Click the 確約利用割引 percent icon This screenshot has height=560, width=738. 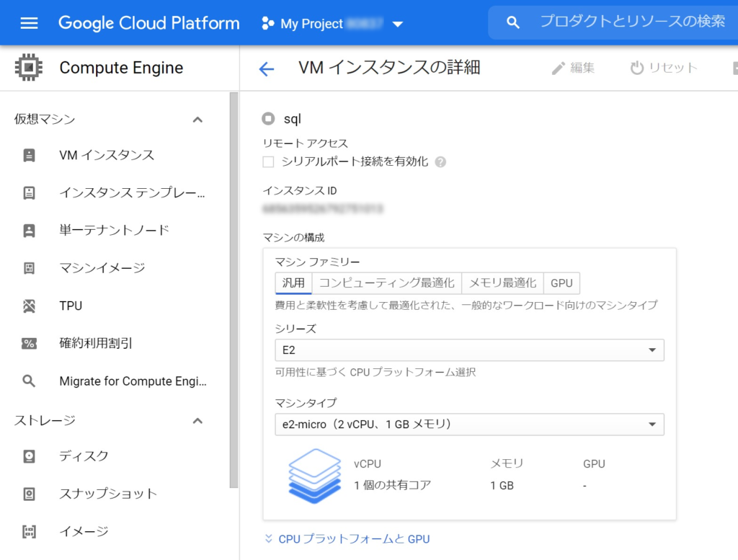29,344
